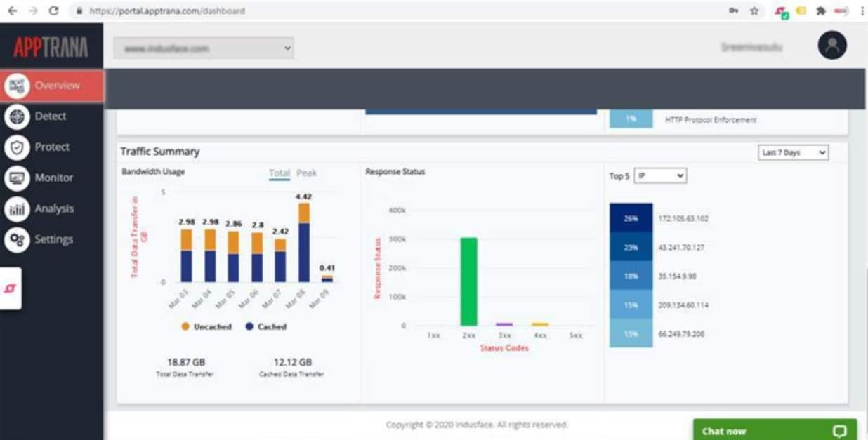The height and width of the screenshot is (440, 868).
Task: Expand the website selector dropdown
Action: coord(204,48)
